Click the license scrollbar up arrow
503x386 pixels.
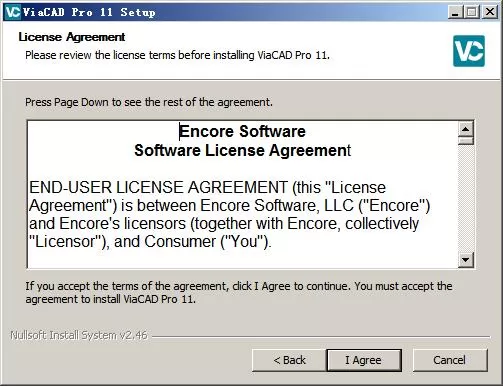pos(466,129)
